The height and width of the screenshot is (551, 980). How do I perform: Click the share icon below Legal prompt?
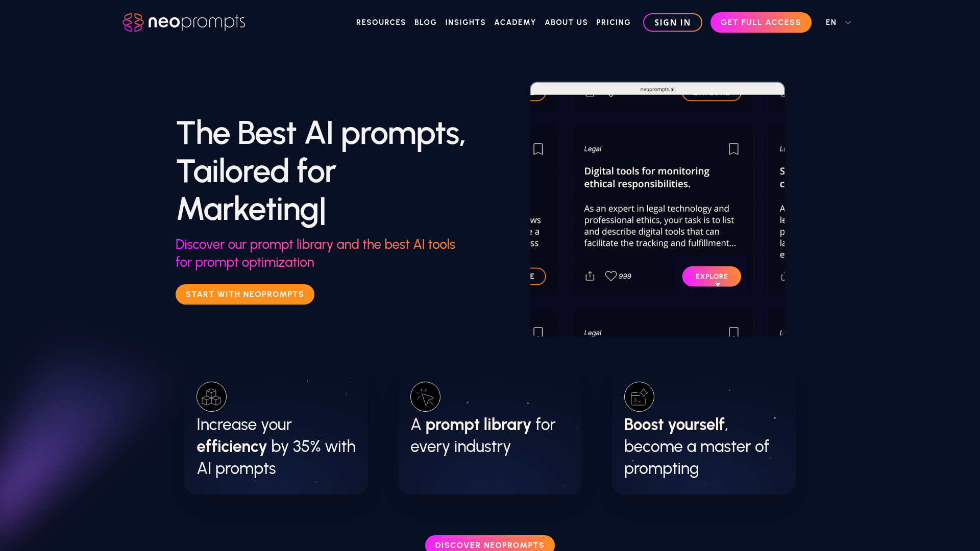(590, 276)
